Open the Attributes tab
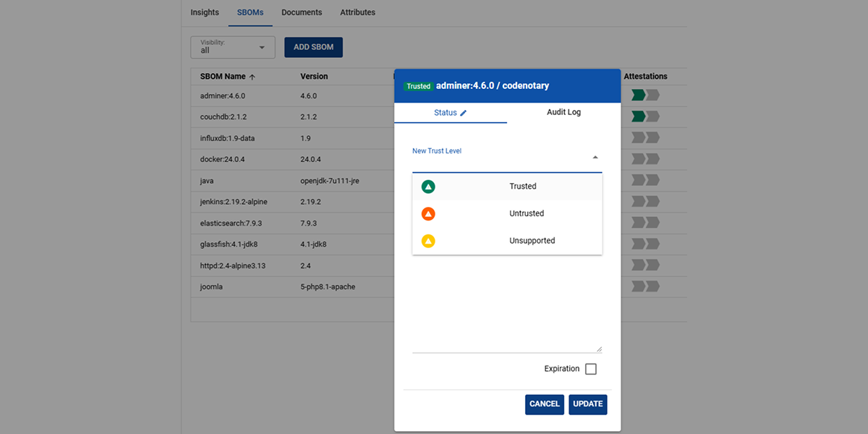The height and width of the screenshot is (434, 868). (357, 12)
